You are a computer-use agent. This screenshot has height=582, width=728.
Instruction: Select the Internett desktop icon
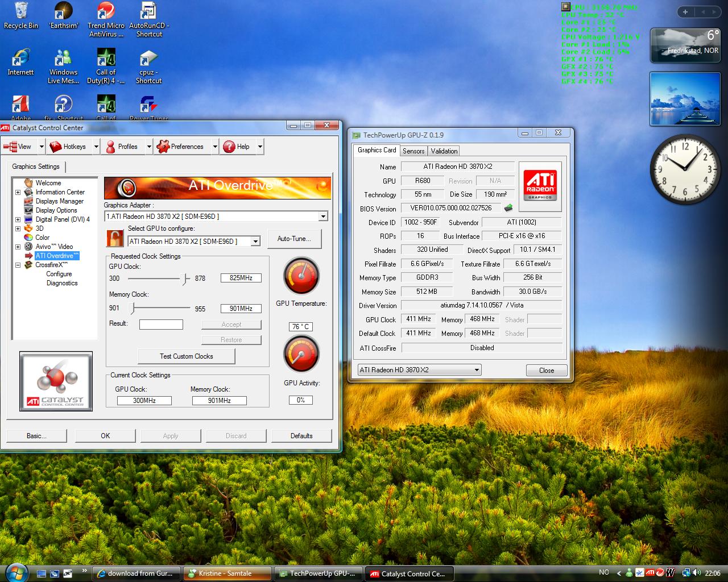coord(21,63)
